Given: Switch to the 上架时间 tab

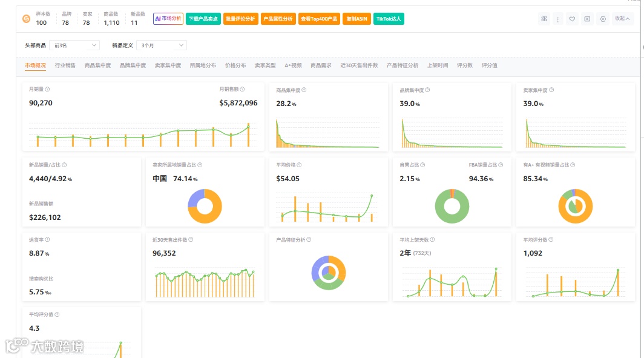Looking at the screenshot, I should [x=438, y=65].
